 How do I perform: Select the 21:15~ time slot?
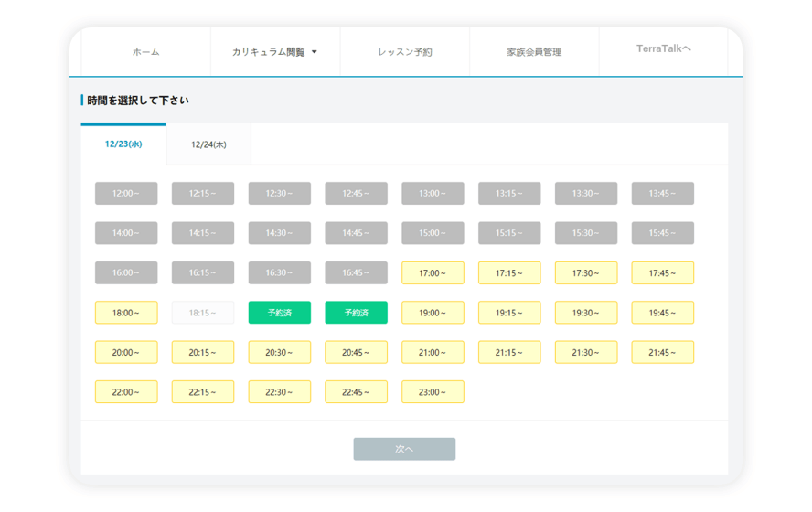[x=509, y=352]
